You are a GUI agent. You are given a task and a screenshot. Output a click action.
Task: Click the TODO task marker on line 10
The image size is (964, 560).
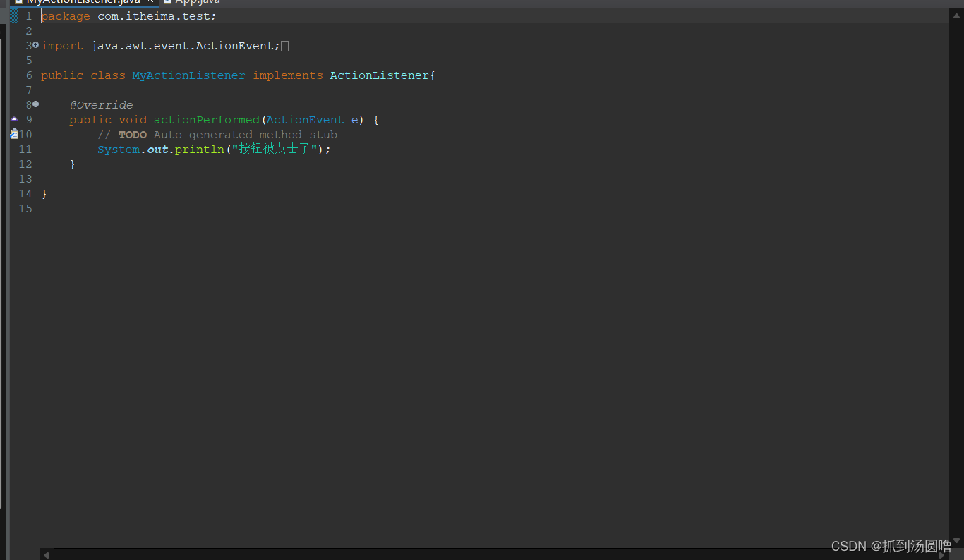click(14, 134)
